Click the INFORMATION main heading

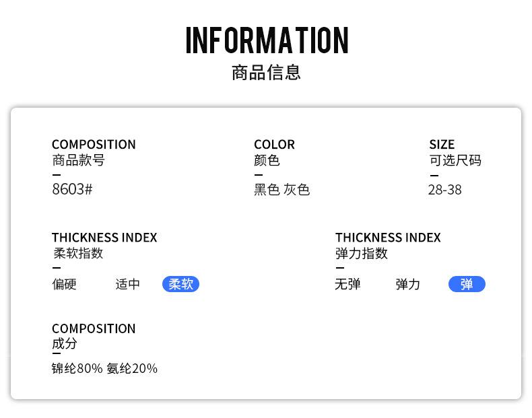click(x=267, y=40)
